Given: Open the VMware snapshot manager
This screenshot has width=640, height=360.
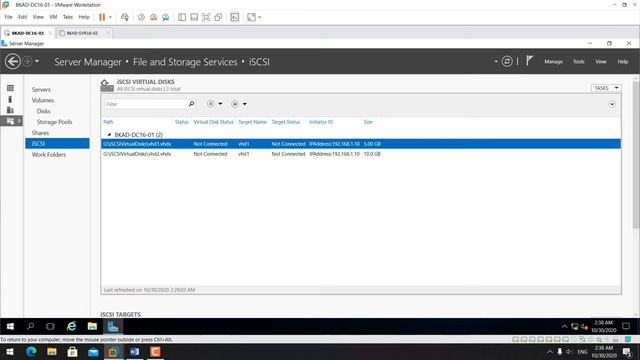Looking at the screenshot, I should pyautogui.click(x=166, y=17).
